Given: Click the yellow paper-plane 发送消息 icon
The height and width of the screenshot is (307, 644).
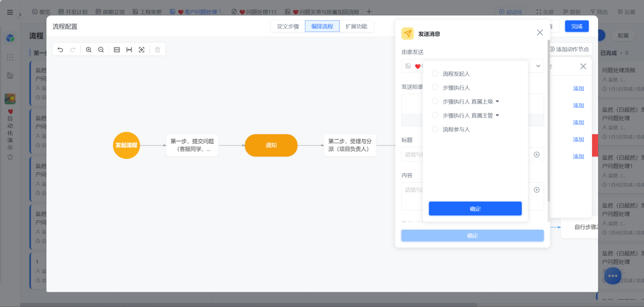Looking at the screenshot, I should pyautogui.click(x=408, y=33).
